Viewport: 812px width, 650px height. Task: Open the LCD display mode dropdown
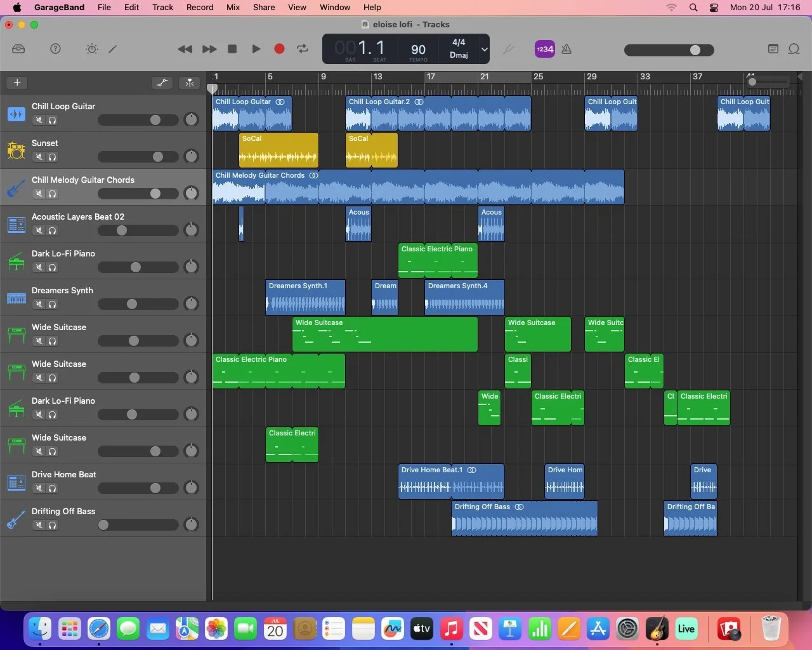[484, 50]
